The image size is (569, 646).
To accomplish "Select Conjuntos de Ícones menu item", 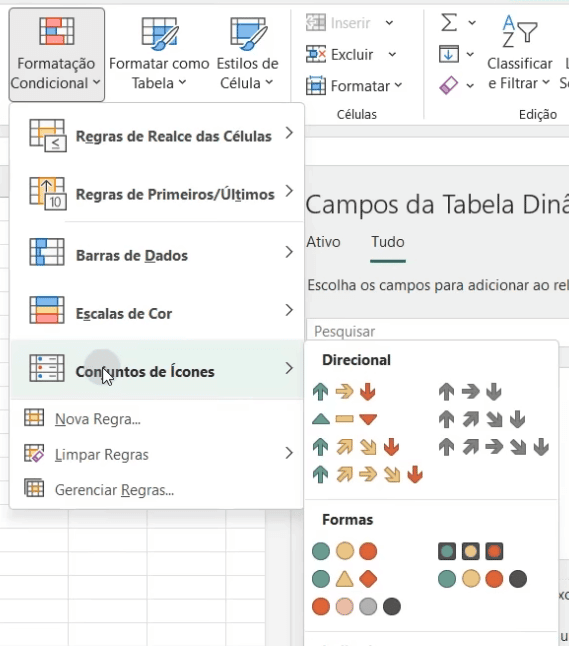I will point(157,370).
